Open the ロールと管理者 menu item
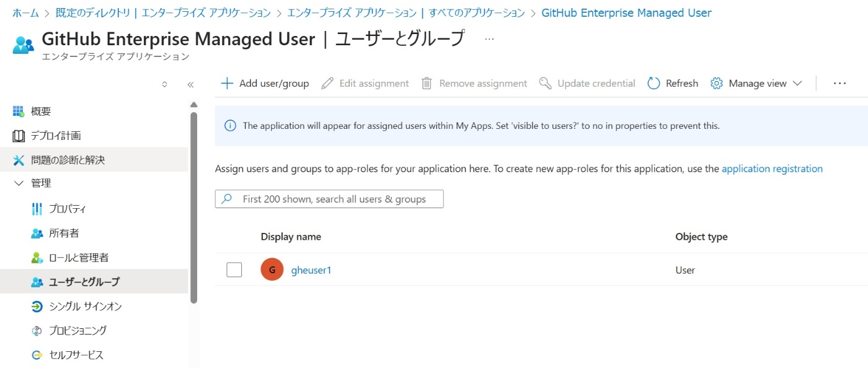This screenshot has width=868, height=368. (79, 257)
